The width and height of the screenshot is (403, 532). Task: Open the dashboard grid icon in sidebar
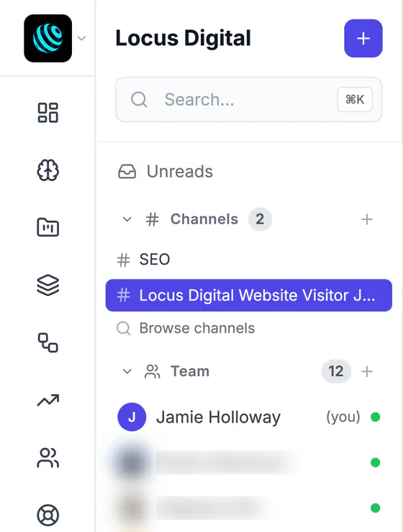click(48, 113)
